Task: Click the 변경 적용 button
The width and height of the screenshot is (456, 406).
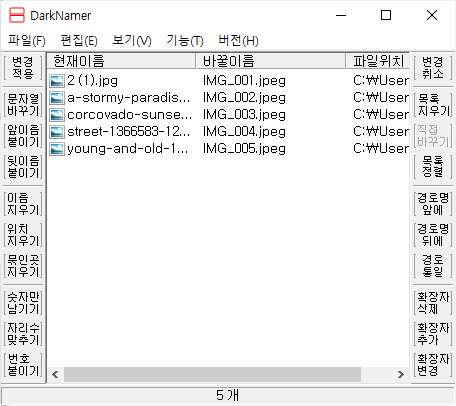Action: coord(23,68)
